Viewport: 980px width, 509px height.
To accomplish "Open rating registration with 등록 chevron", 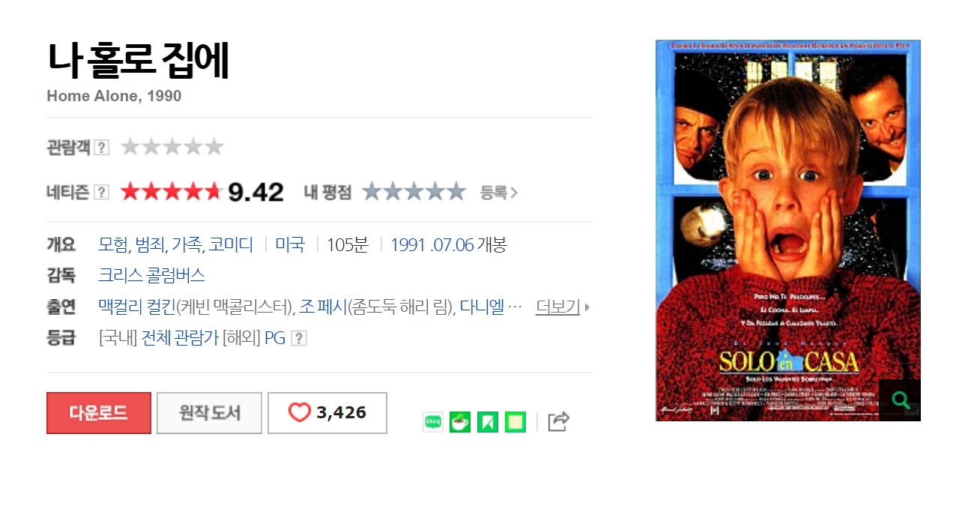I will [499, 193].
